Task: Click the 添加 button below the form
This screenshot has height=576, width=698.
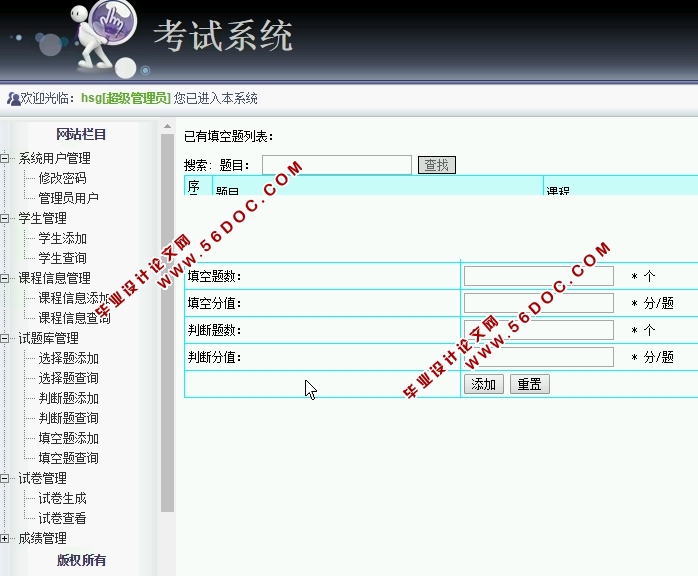Action: point(484,384)
